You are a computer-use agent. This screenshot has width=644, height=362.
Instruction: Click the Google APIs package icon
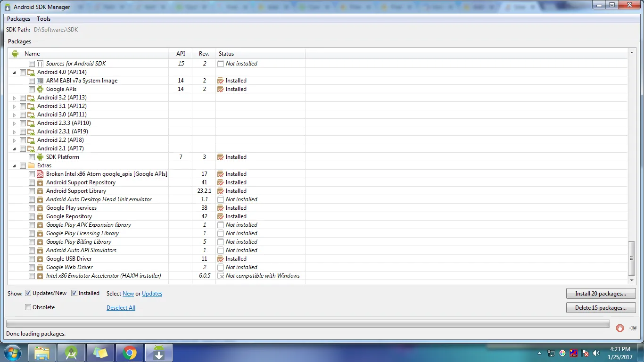40,89
